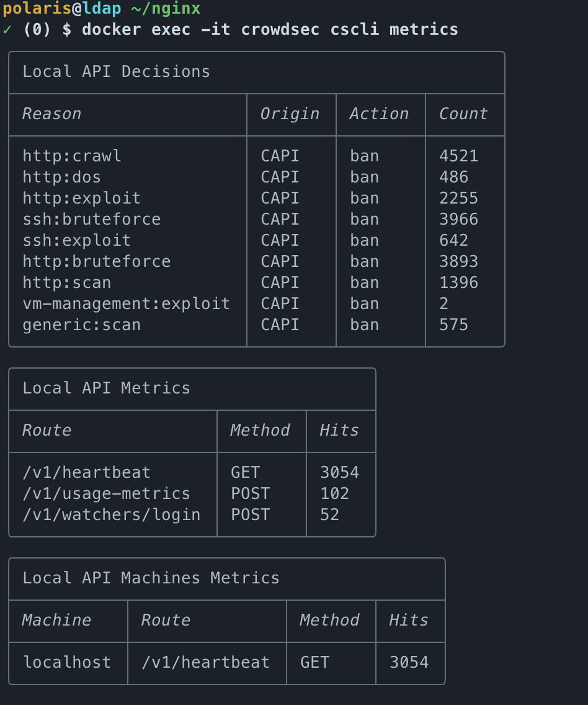Click GET method in Local API Metrics table
Viewport: 588px width, 705px height.
245,472
